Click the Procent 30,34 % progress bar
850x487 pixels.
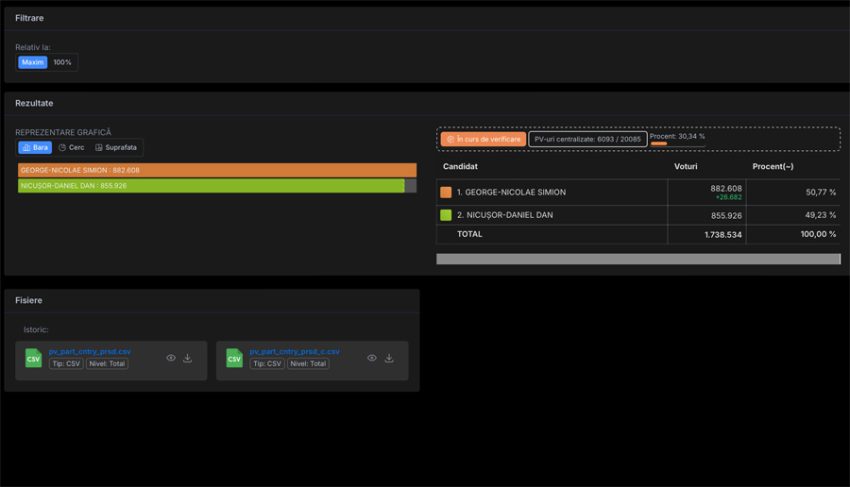pos(677,144)
